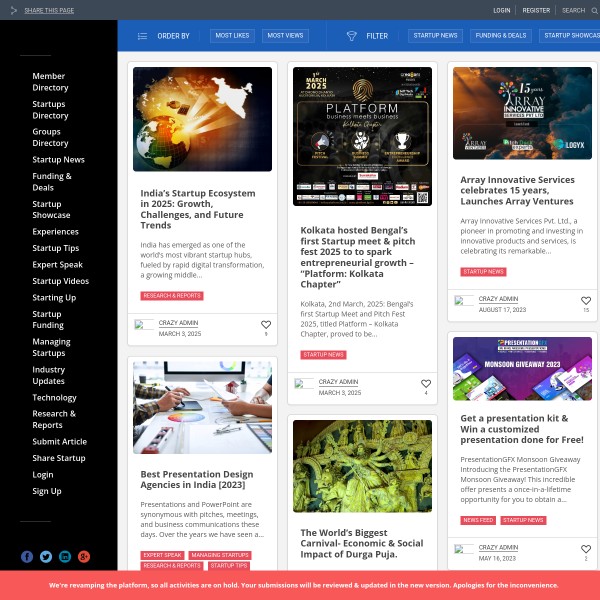Click Login in the top bar

click(502, 10)
